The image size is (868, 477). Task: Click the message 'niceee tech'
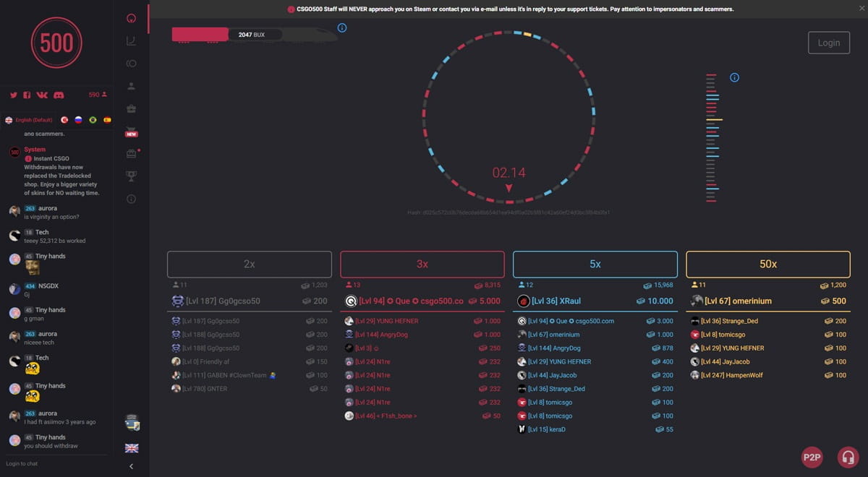[41, 343]
